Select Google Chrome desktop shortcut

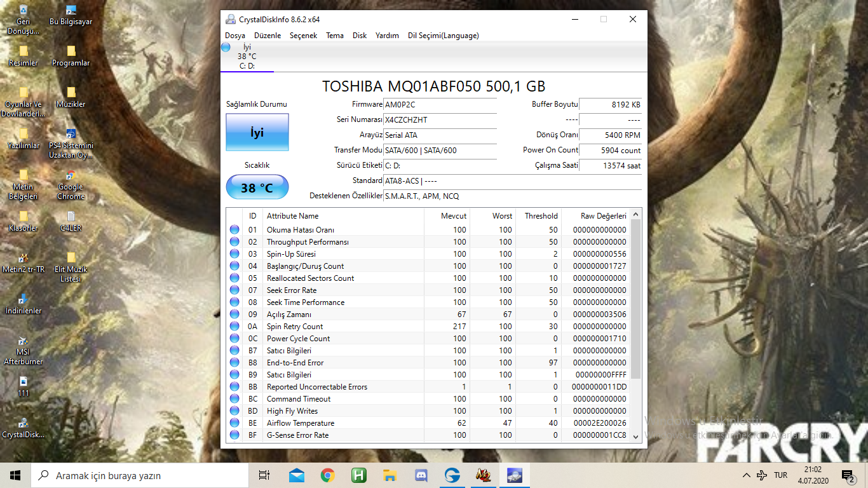[x=71, y=185]
